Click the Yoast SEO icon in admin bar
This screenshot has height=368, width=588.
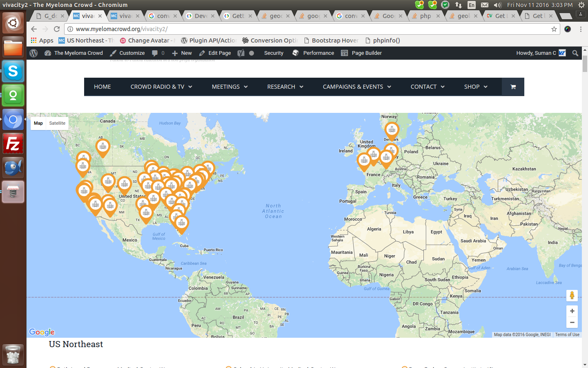(x=241, y=53)
